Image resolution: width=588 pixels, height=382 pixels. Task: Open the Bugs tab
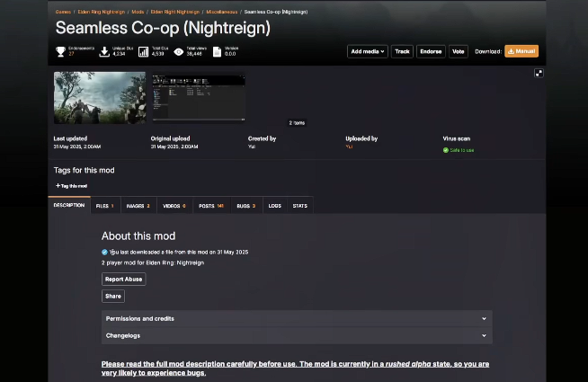click(x=246, y=206)
